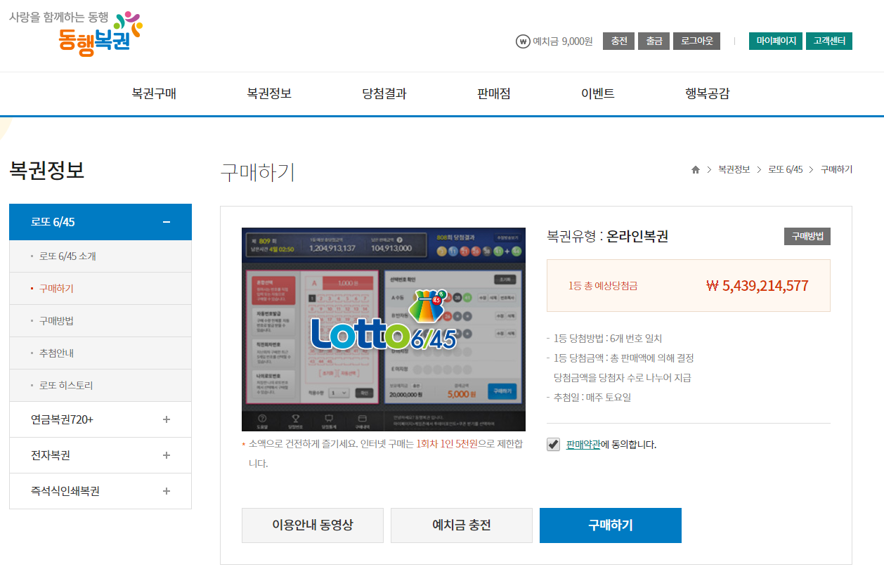Screen dimensions: 884x588
Task: Click the Lotto 6/45 preview image
Action: pos(384,329)
